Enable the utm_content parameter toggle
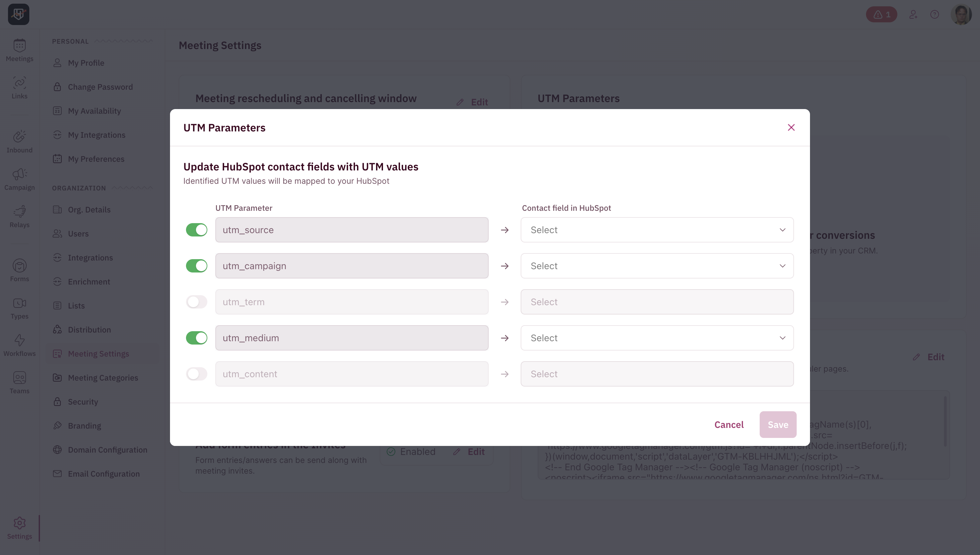 pos(197,374)
